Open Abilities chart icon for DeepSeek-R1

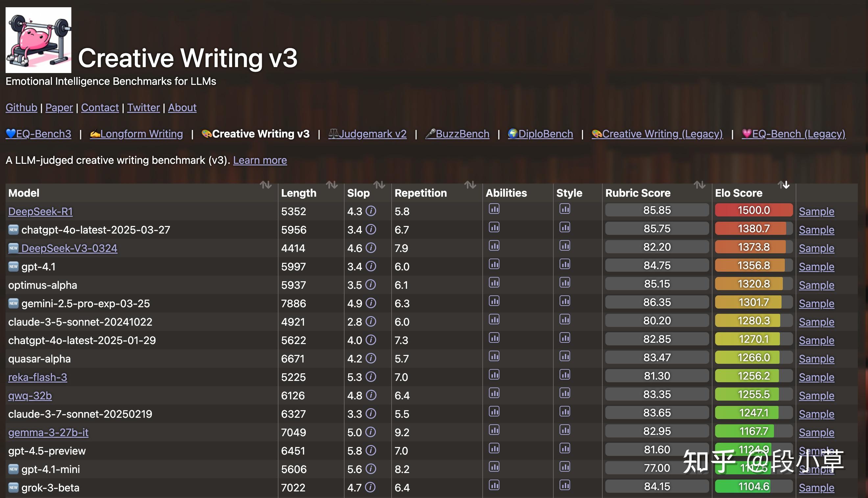494,209
